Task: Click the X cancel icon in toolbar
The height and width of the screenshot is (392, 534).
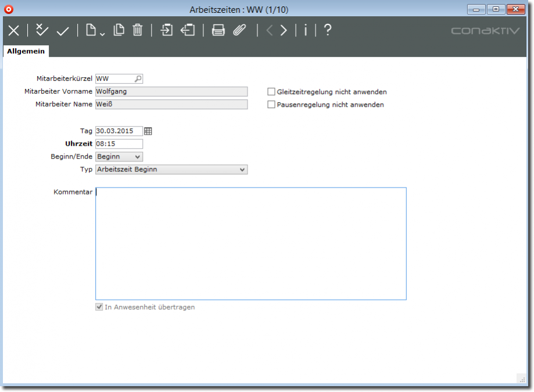Action: (13, 31)
